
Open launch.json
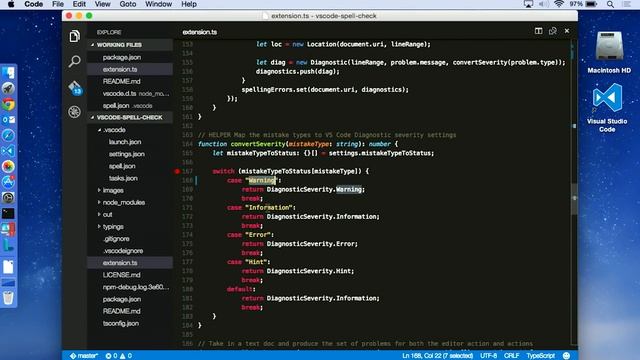point(130,142)
